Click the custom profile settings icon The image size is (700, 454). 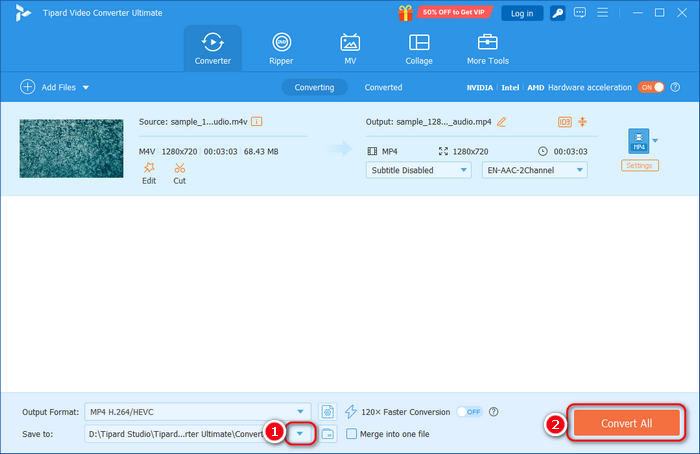click(x=328, y=412)
